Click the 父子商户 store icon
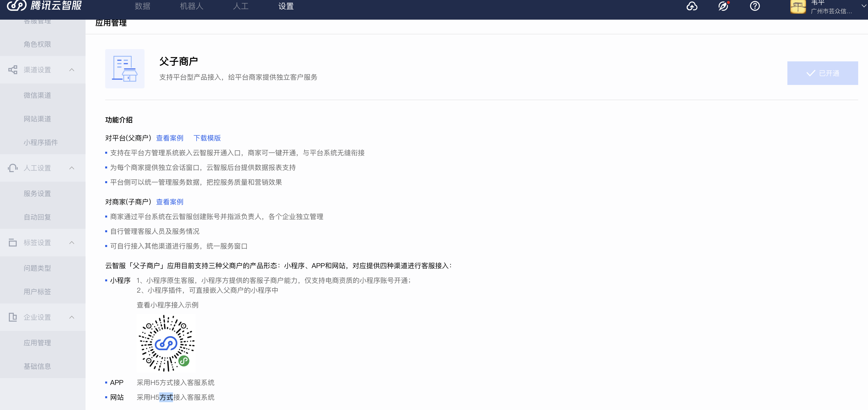The image size is (868, 410). pos(125,69)
